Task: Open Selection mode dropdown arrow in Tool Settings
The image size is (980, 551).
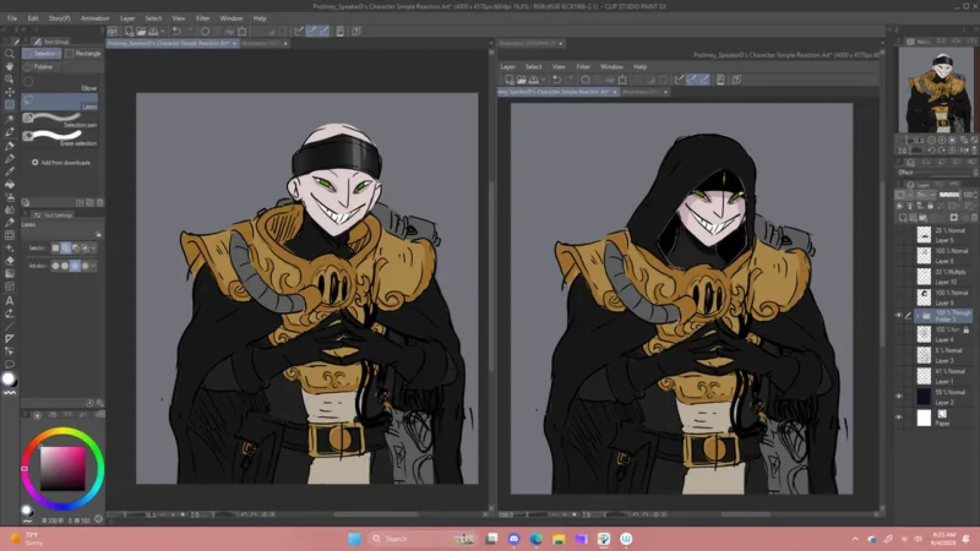Action: (93, 248)
